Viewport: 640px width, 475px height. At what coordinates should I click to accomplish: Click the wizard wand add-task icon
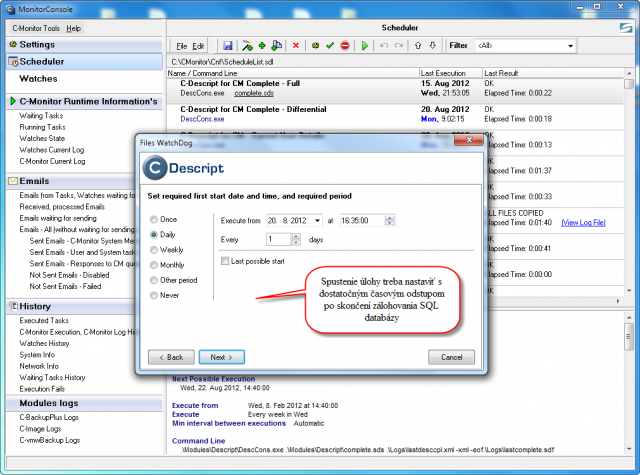(247, 46)
